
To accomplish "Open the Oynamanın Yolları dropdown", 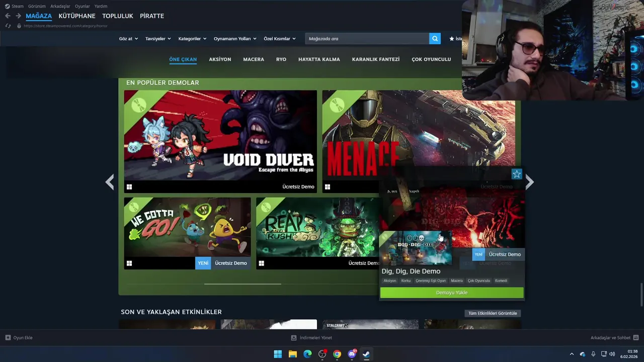I will pyautogui.click(x=235, y=39).
